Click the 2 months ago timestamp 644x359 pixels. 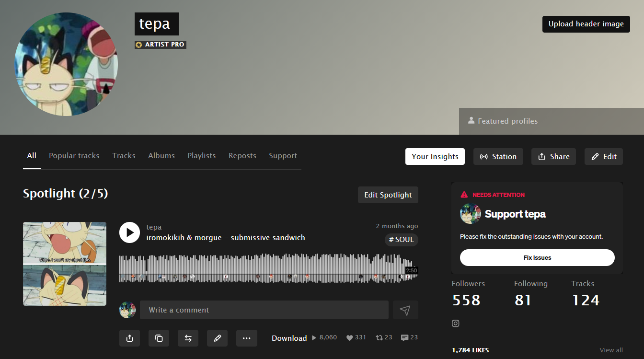tap(397, 226)
